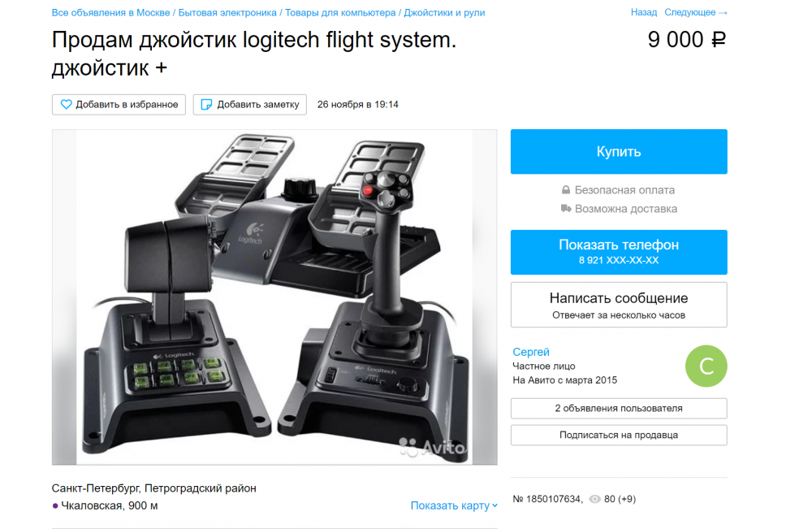Click the heart icon to add to favorites

[x=66, y=104]
